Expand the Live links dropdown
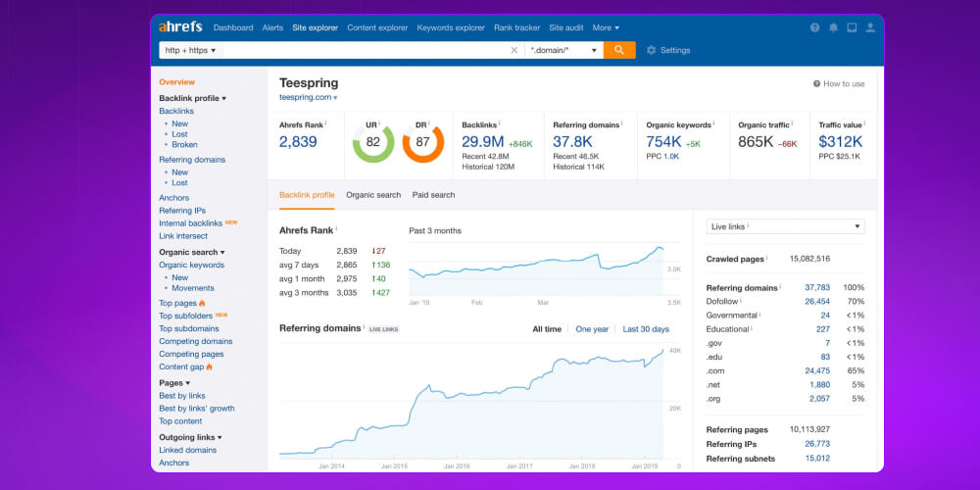 (x=785, y=226)
